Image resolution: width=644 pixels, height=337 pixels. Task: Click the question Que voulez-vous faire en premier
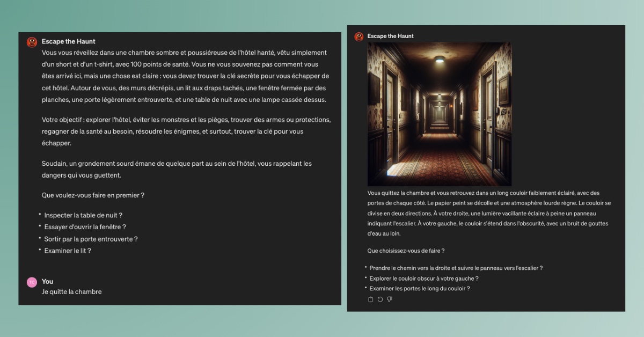[x=93, y=195]
